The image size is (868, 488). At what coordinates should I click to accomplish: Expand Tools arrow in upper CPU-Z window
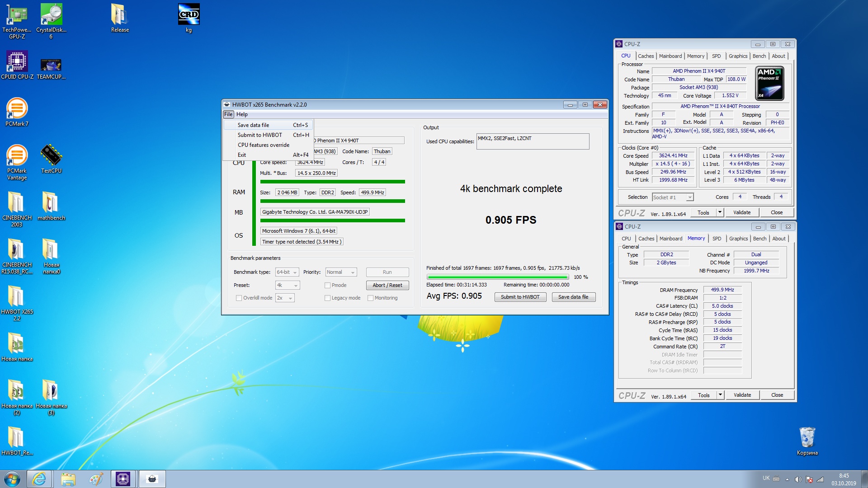pos(720,212)
